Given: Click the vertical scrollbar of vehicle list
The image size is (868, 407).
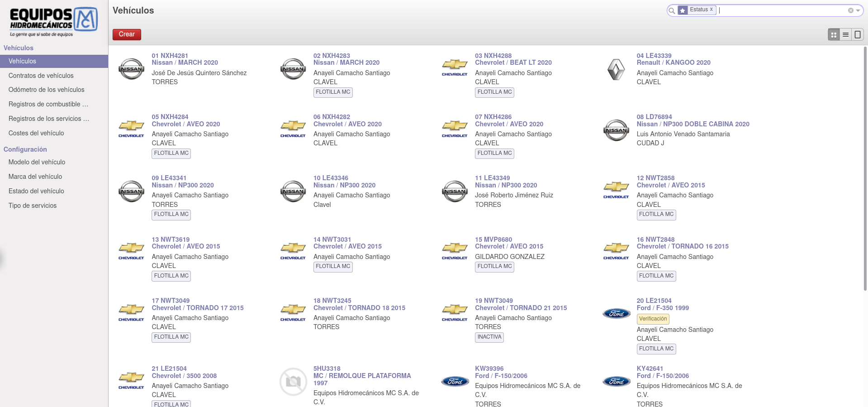Looking at the screenshot, I should pyautogui.click(x=865, y=168).
